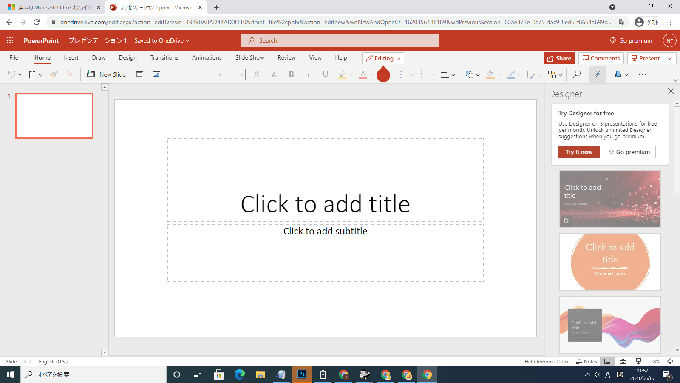Open the File menu
The image size is (680, 383).
click(x=13, y=58)
